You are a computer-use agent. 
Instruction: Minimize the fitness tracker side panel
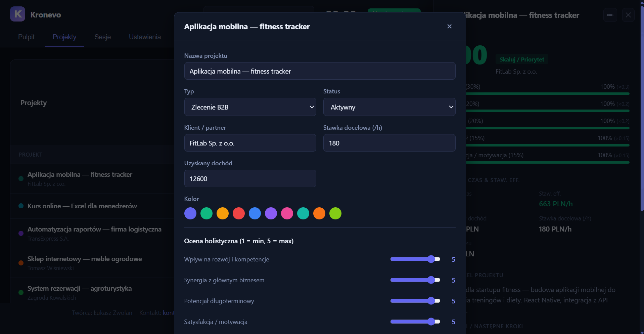pyautogui.click(x=610, y=15)
